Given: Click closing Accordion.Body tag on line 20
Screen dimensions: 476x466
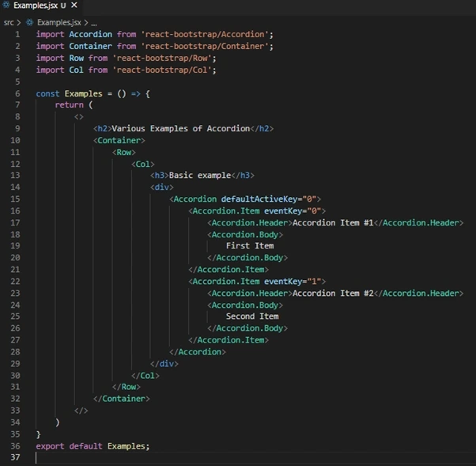Looking at the screenshot, I should (x=247, y=258).
